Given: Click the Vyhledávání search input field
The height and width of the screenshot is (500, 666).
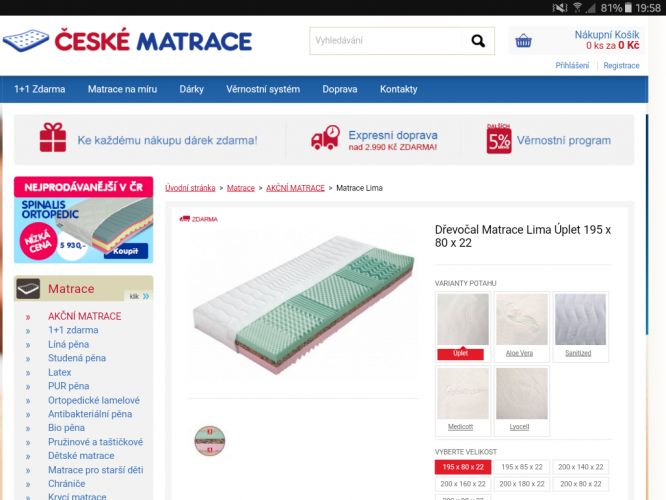Looking at the screenshot, I should click(387, 41).
